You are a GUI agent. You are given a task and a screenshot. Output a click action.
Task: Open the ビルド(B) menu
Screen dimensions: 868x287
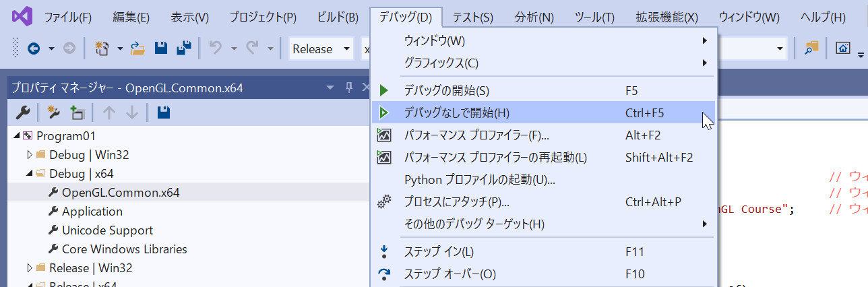tap(337, 17)
